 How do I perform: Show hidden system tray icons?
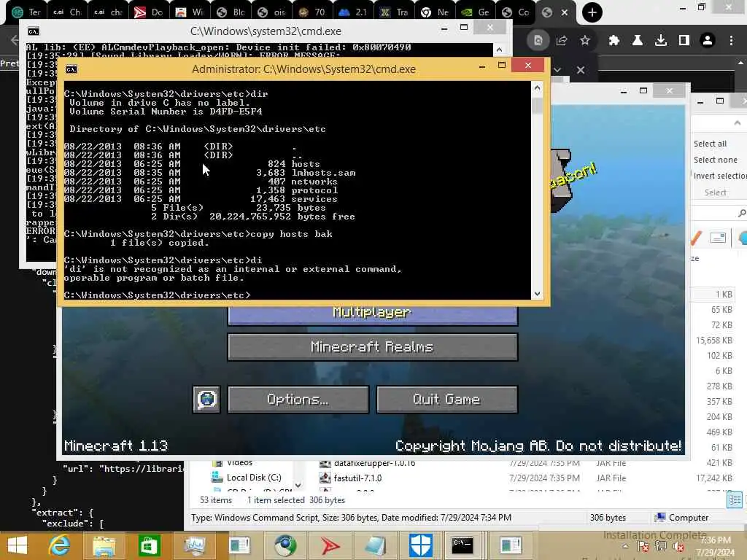(x=625, y=547)
